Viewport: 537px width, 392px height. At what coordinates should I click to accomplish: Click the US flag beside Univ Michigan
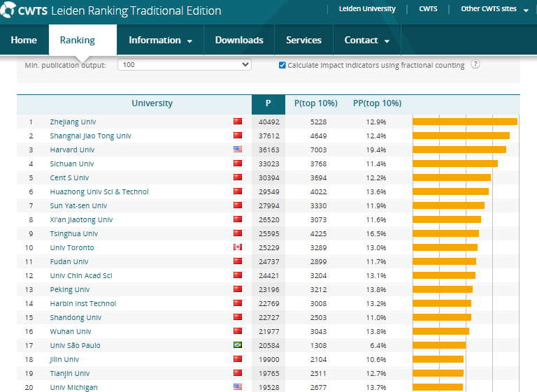[237, 387]
